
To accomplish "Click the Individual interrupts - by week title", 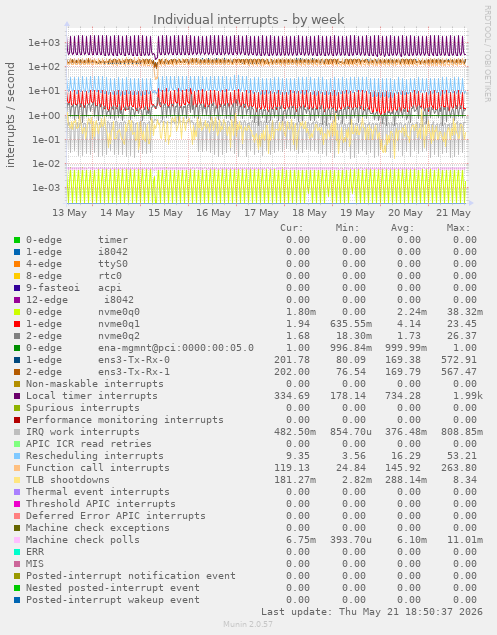I will [248, 19].
